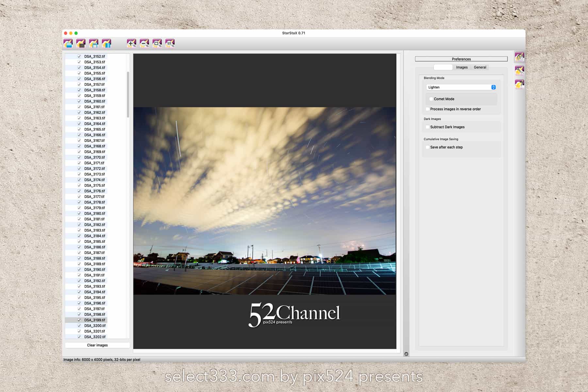Enable the Comet Mode checkbox
588x392 pixels.
coord(431,99)
